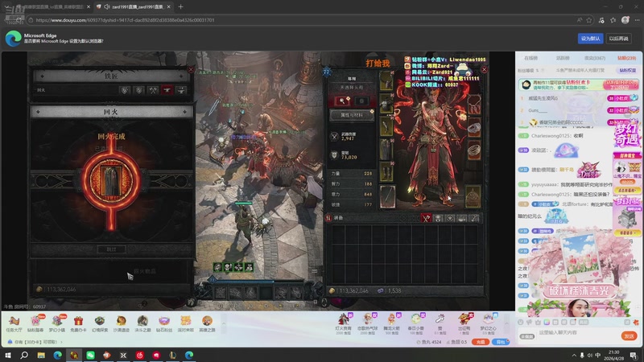The width and height of the screenshot is (644, 362).
Task: Click the crossed-axes tab icon in blacksmith panel
Action: [x=153, y=90]
